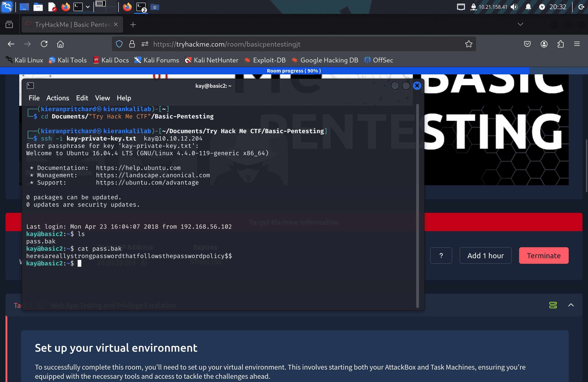Click the green server stack icon
This screenshot has width=588, height=382.
point(553,305)
